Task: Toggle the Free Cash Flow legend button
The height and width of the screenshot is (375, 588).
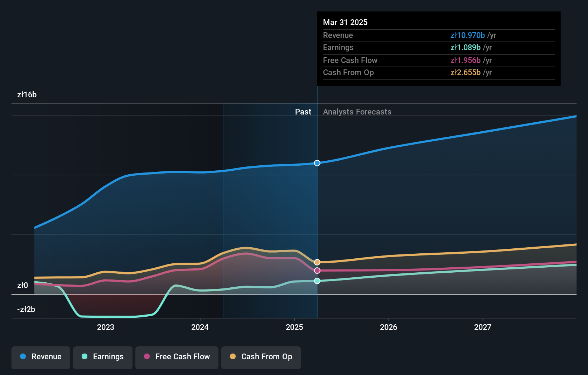Action: [x=177, y=357]
